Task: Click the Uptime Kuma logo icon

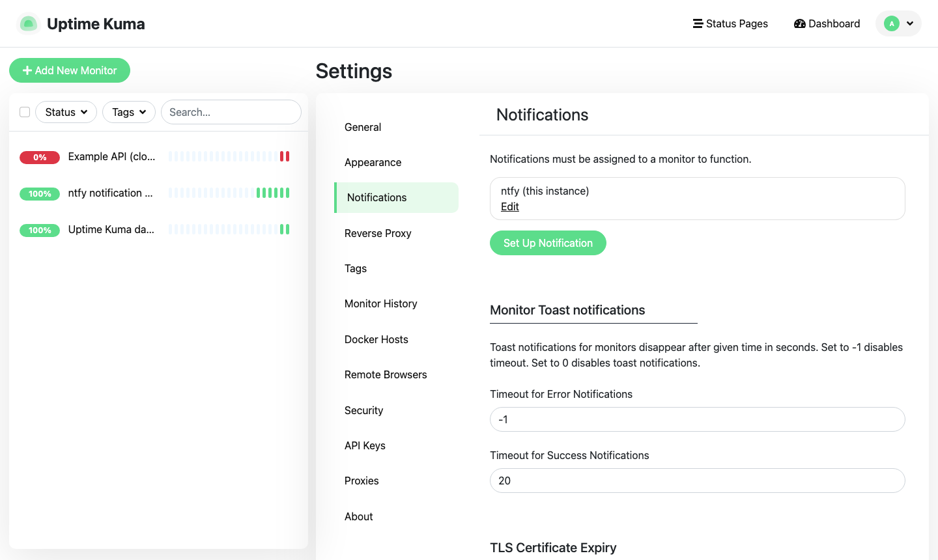Action: 28,24
